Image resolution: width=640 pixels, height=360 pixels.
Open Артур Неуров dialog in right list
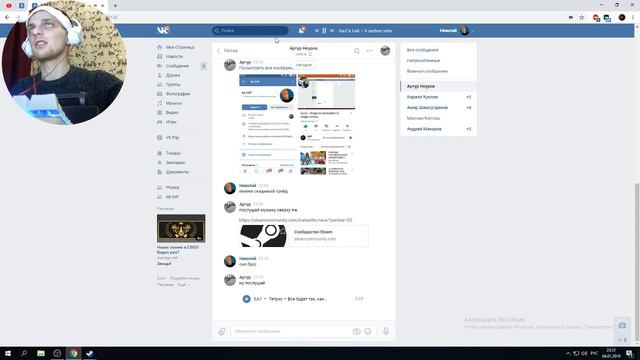point(438,87)
